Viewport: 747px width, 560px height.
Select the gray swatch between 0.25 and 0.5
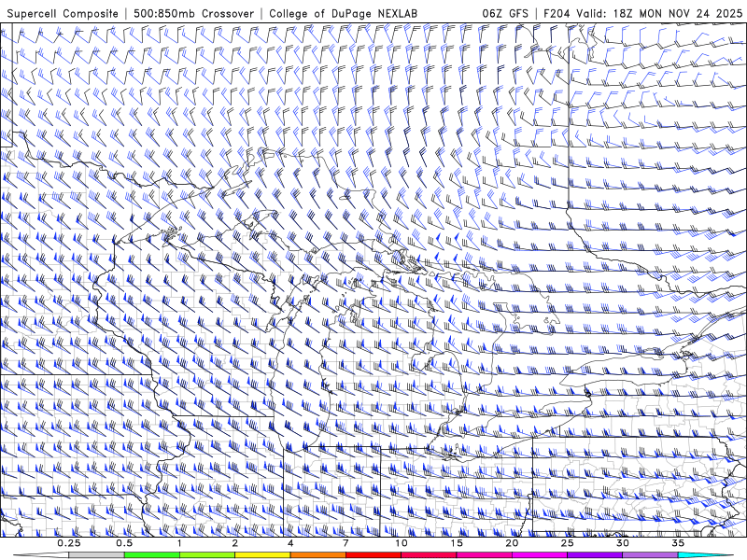(x=97, y=555)
